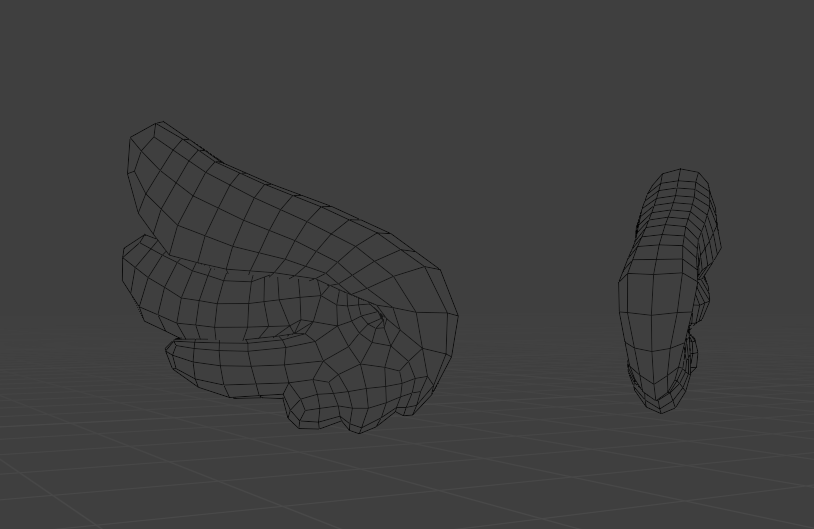This screenshot has width=814, height=529.
Task: Click the lowest feather tip of left wing
Action: click(x=176, y=355)
